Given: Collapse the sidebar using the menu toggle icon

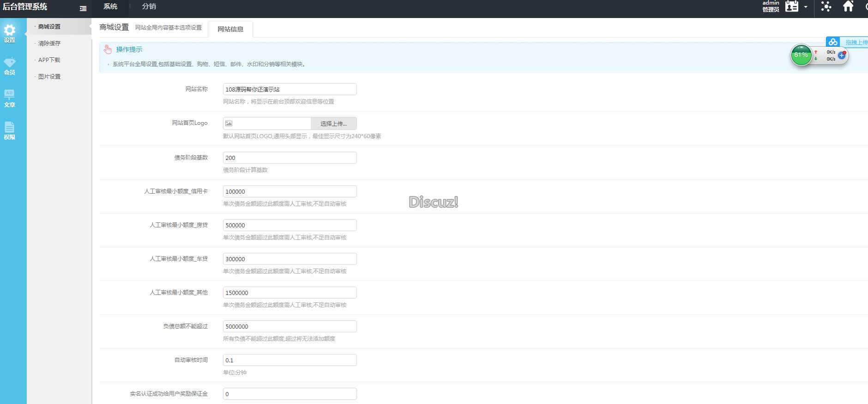Looking at the screenshot, I should pos(83,8).
